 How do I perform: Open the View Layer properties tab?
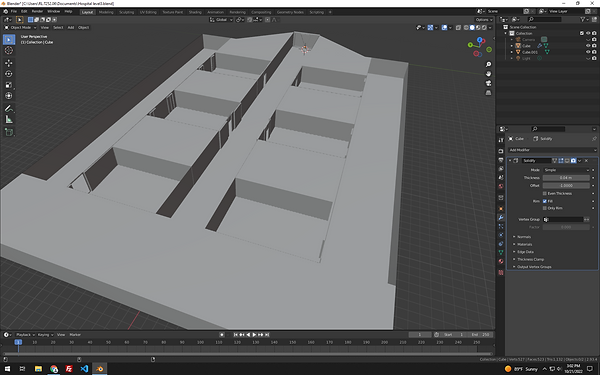pos(501,169)
